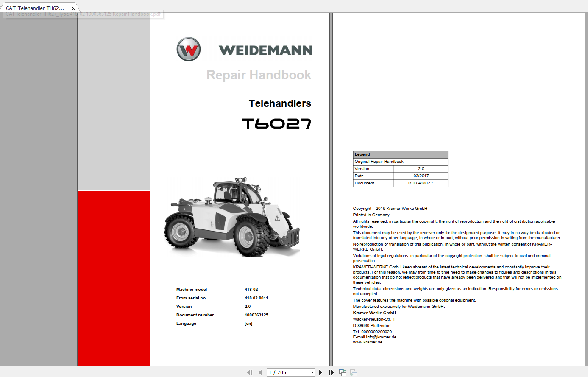The height and width of the screenshot is (377, 588).
Task: Click the go to previous view icon
Action: 343,373
